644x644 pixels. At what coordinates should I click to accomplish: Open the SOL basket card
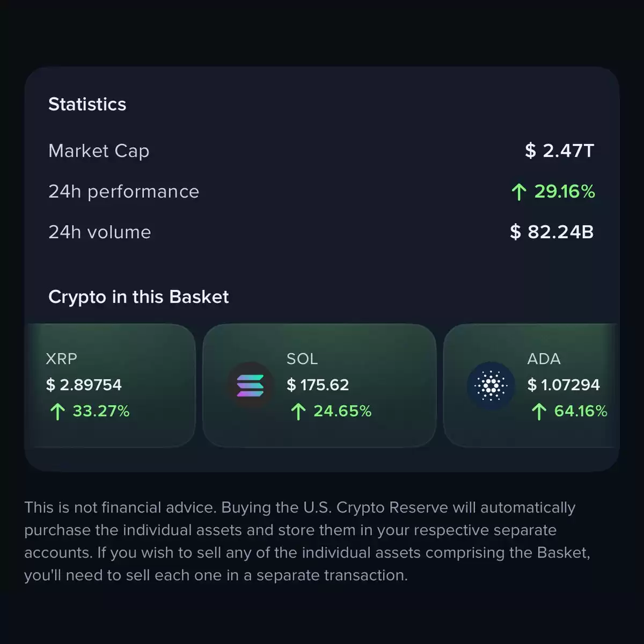tap(319, 385)
